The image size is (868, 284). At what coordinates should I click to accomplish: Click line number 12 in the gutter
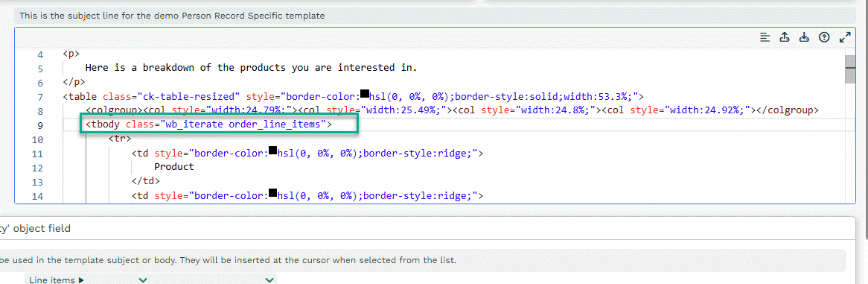(x=38, y=168)
